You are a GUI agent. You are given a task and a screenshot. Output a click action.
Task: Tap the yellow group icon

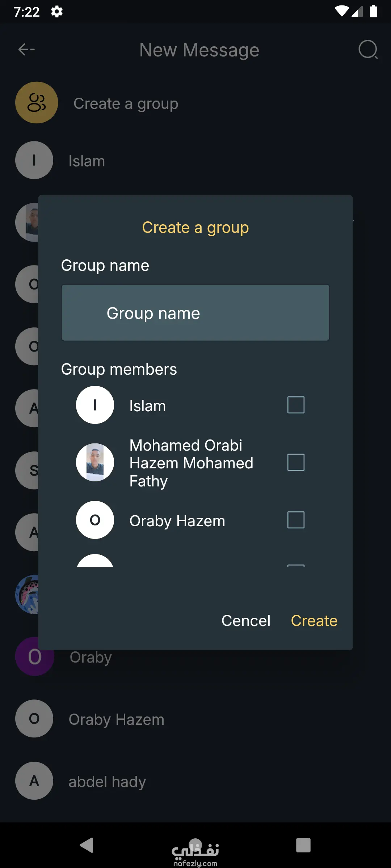coord(37,103)
